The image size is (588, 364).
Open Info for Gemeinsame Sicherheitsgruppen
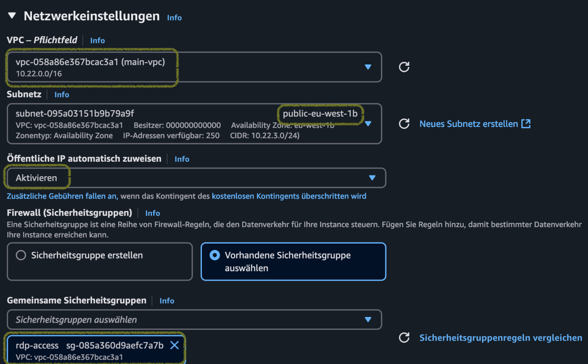167,300
